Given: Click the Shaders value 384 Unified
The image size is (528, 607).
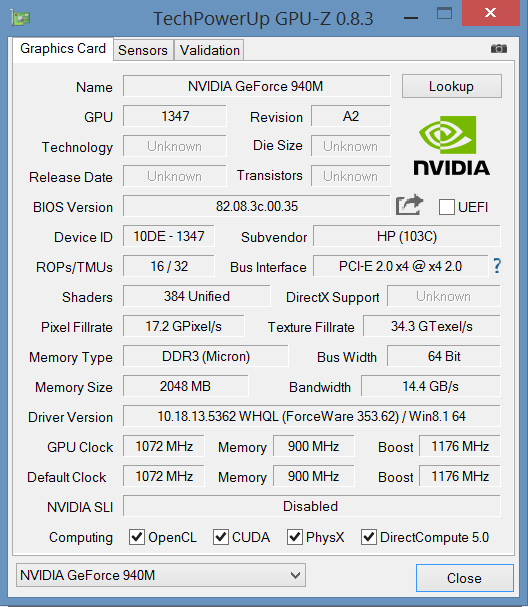Looking at the screenshot, I should [197, 297].
